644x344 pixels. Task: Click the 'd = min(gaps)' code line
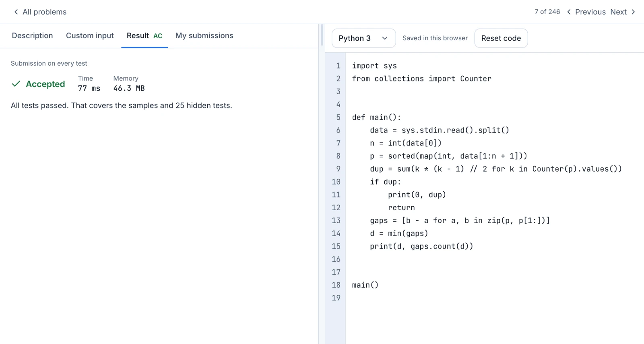tap(399, 233)
